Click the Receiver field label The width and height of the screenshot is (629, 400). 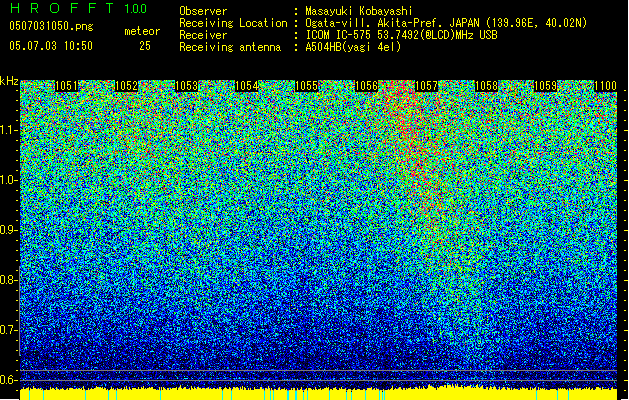pos(203,35)
